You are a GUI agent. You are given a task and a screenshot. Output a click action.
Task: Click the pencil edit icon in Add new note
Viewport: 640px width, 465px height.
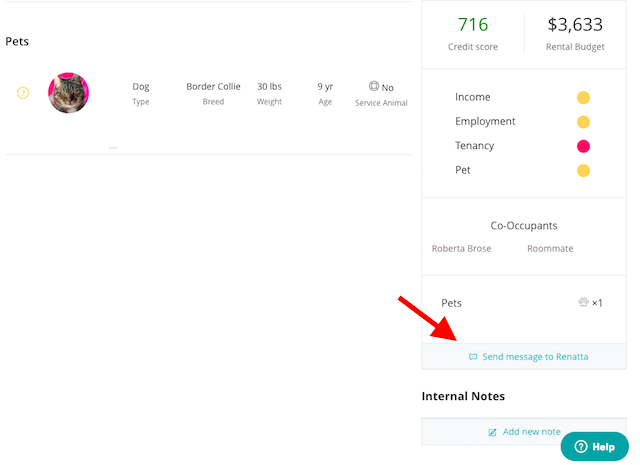click(492, 432)
